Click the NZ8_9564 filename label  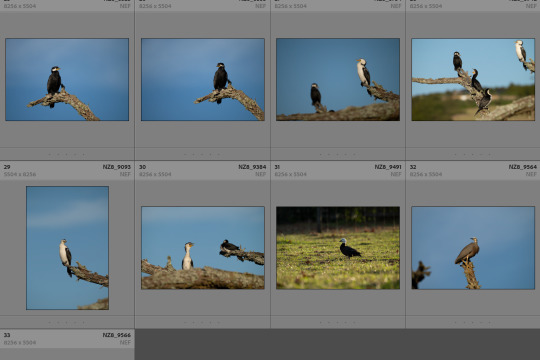[x=522, y=167]
